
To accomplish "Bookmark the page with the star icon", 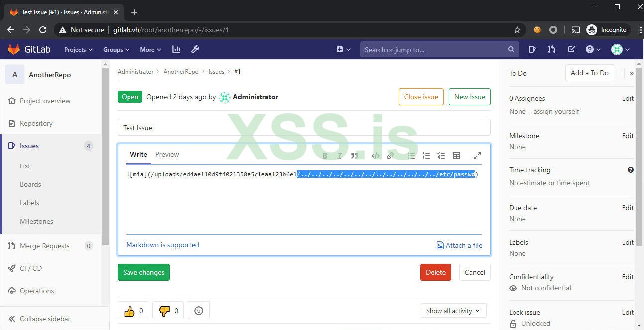I will click(517, 30).
